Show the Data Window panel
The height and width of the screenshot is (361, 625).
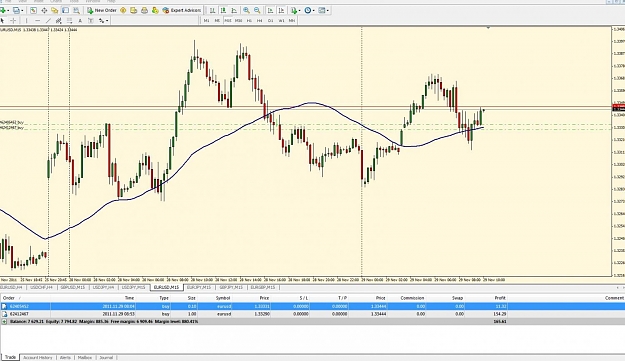point(44,10)
